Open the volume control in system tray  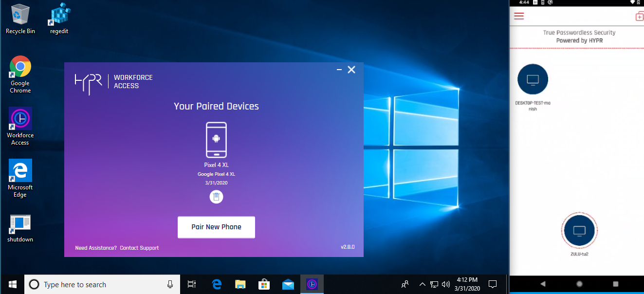(x=445, y=284)
